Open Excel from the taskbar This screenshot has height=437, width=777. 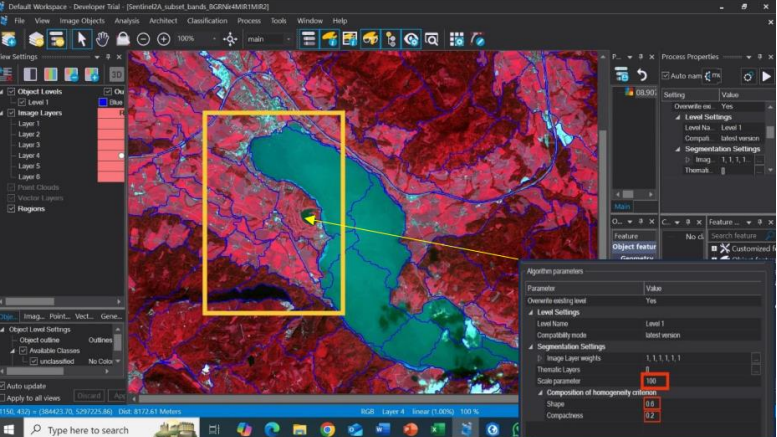pos(438,429)
